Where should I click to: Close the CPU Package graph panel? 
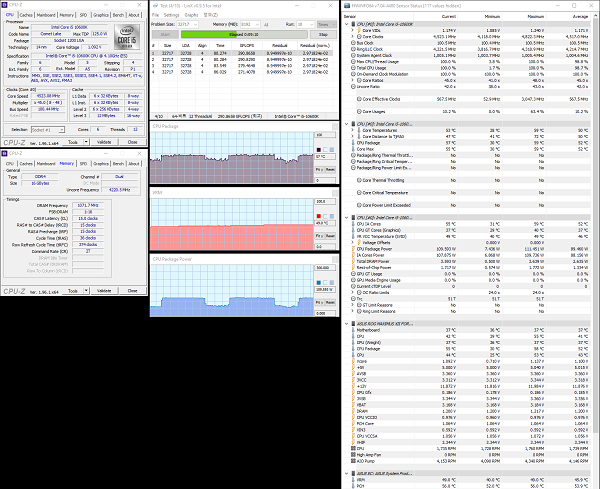click(x=335, y=126)
